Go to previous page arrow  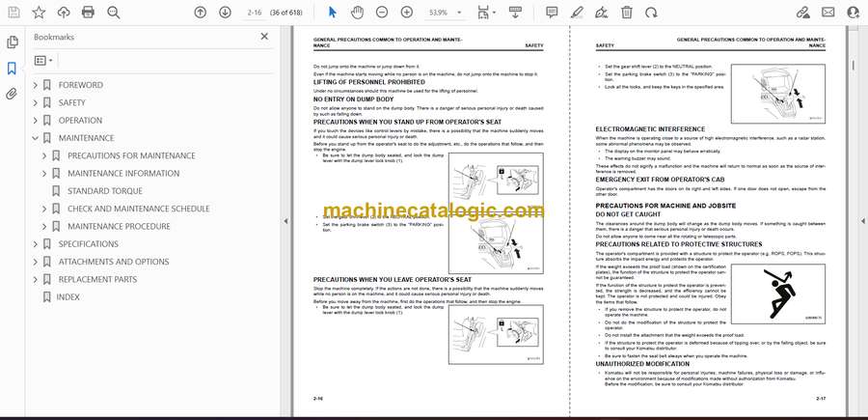pos(200,13)
